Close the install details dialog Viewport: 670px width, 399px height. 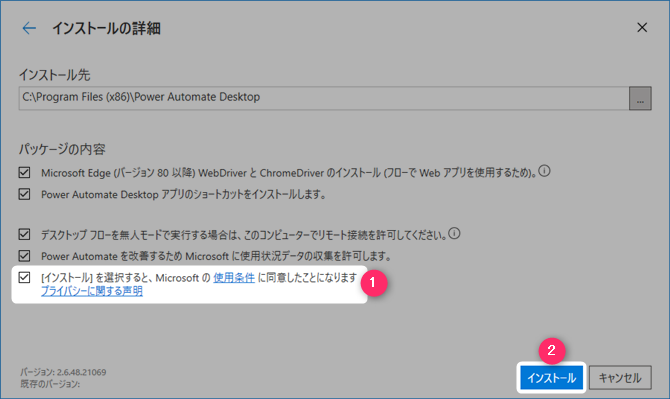coord(642,28)
